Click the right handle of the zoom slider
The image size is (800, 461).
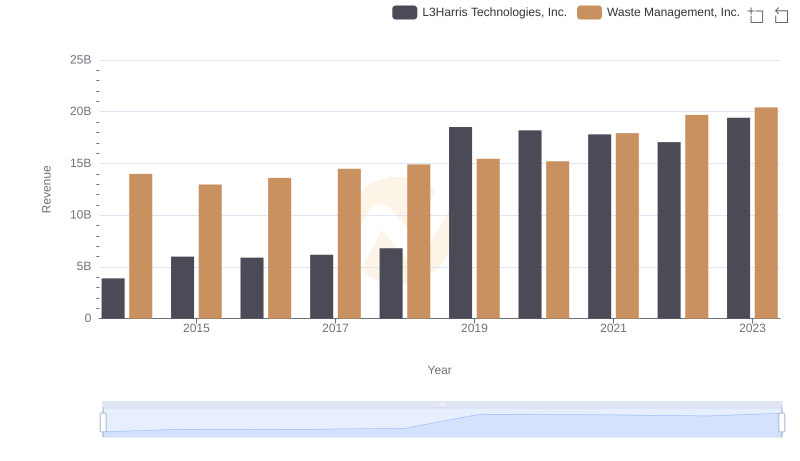click(781, 423)
